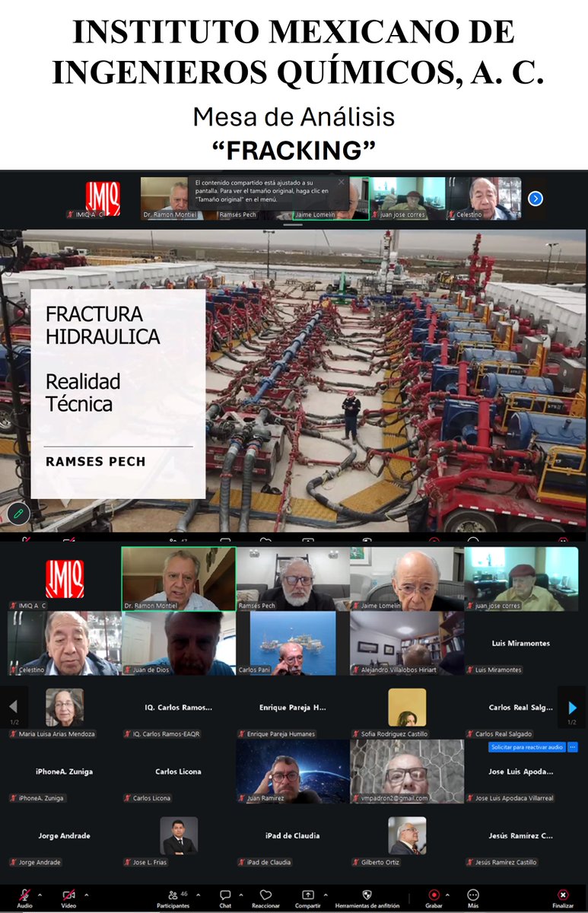The image size is (588, 913).
Task: Select Juan de Dios video tile
Action: click(x=179, y=644)
